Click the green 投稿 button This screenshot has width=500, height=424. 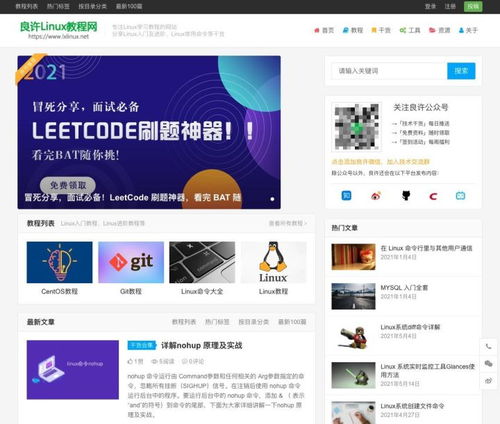click(x=473, y=6)
